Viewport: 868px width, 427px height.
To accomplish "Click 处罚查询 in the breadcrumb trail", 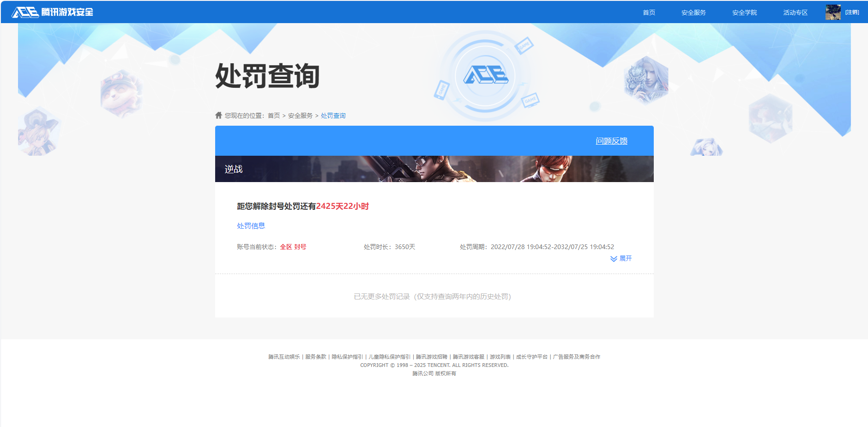I will coord(334,115).
